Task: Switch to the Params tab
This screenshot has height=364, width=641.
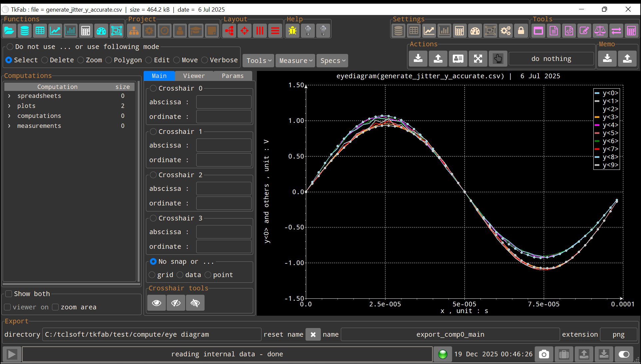Action: [233, 76]
